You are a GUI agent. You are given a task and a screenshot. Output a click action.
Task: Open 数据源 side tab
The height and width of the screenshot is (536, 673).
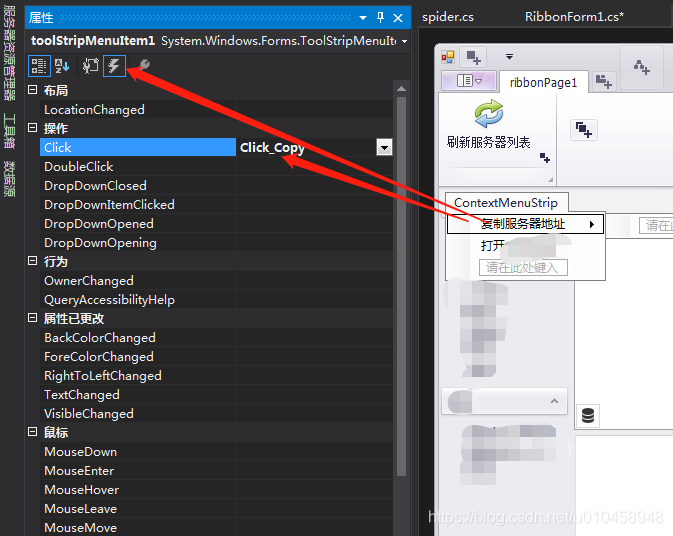(9, 179)
